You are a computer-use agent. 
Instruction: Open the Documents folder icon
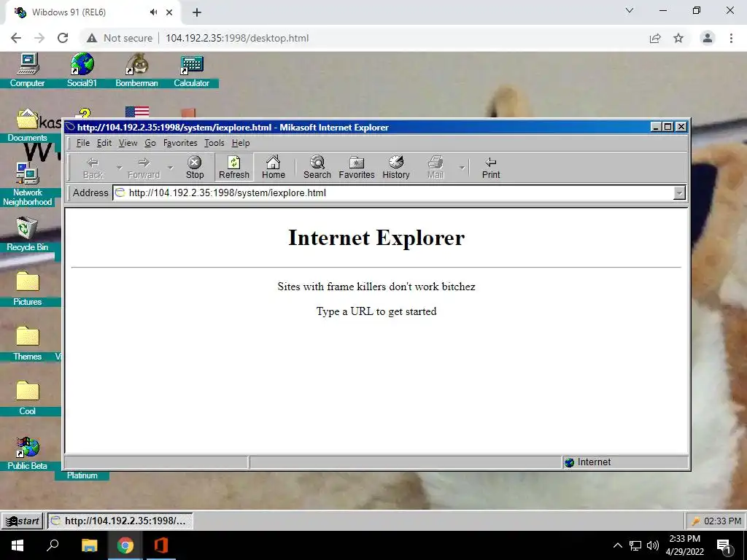tap(27, 125)
